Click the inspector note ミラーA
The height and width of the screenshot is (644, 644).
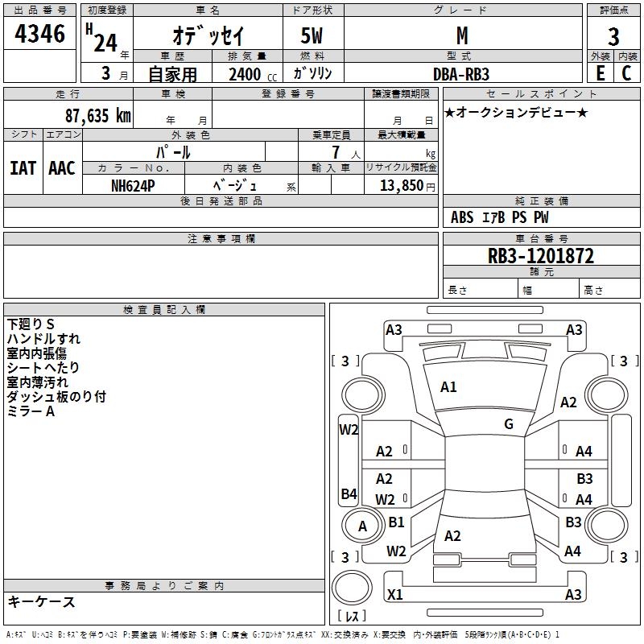coord(31,411)
